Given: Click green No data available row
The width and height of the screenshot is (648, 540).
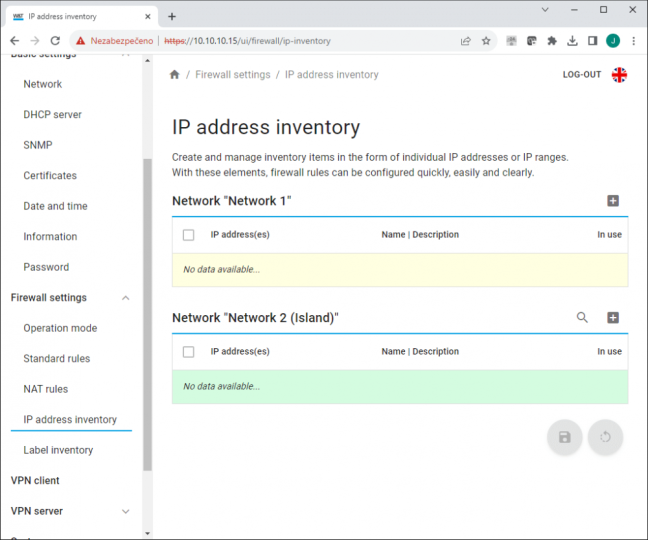Looking at the screenshot, I should [x=400, y=387].
